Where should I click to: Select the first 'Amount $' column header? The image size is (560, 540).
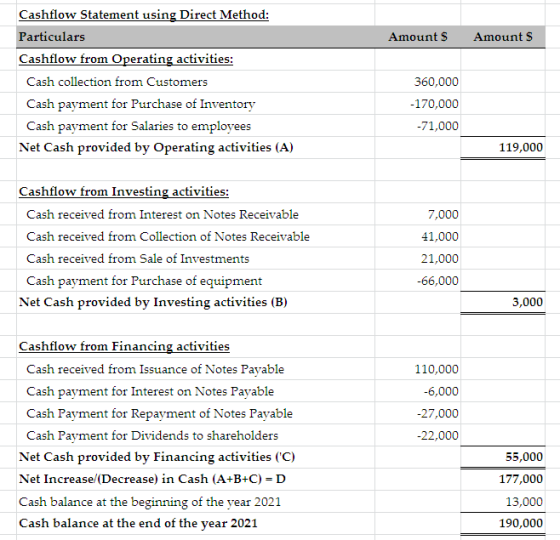coord(418,37)
